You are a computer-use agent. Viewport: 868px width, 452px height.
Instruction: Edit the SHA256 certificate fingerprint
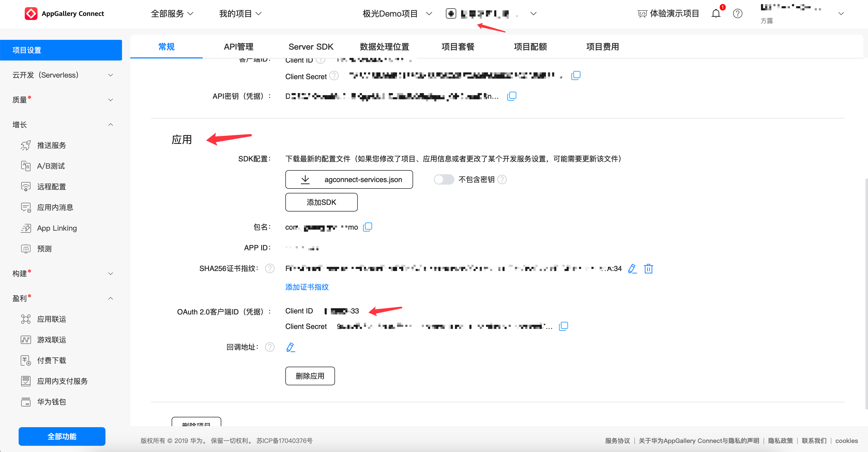632,269
